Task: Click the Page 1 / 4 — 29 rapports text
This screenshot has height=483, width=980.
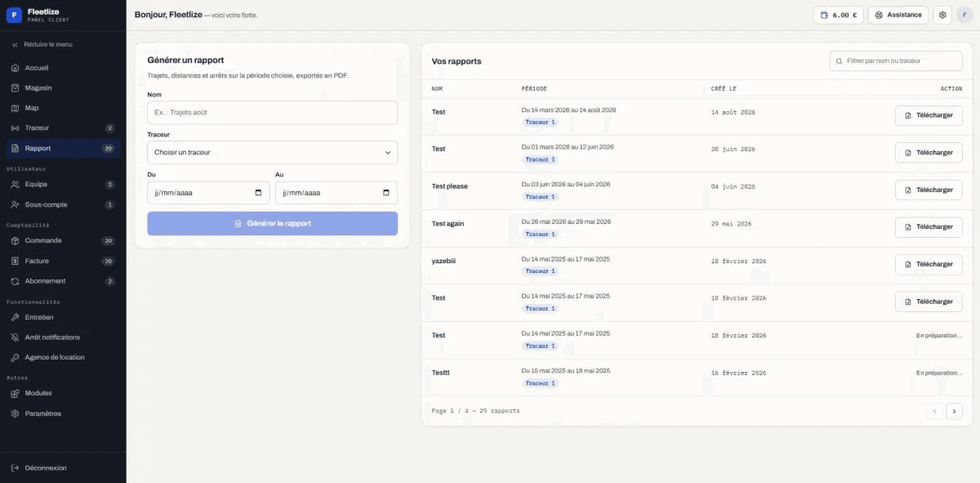Action: point(475,410)
